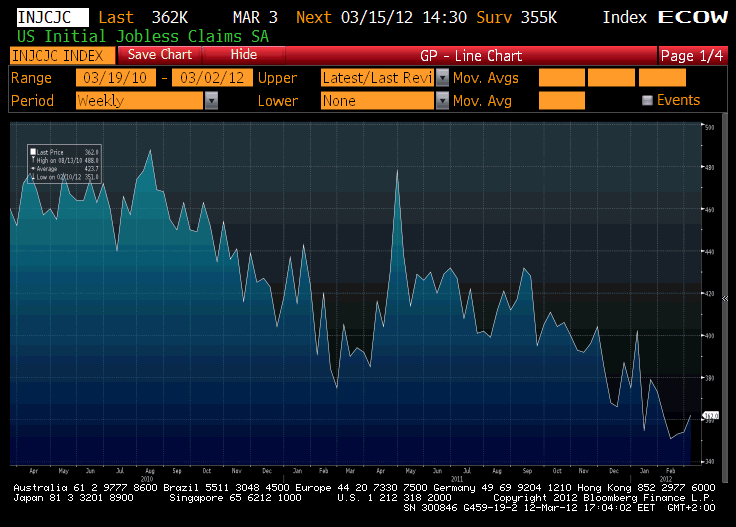736x527 pixels.
Task: Click the arrow beside the Weekly period field
Action: [x=212, y=100]
